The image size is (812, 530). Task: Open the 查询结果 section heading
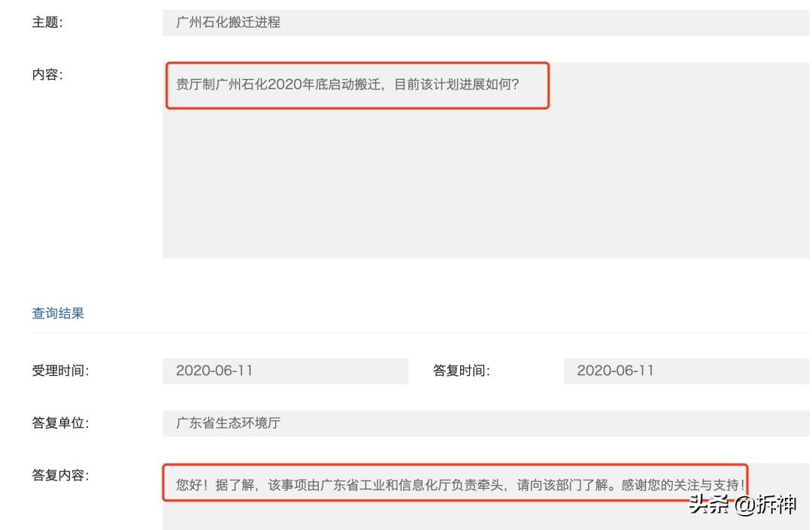(x=58, y=313)
